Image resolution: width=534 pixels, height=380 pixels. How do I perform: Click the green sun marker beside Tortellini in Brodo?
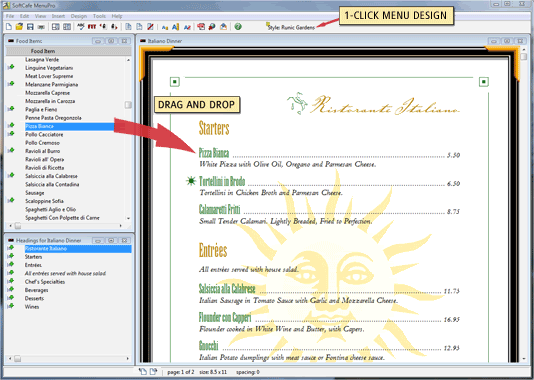coord(191,181)
